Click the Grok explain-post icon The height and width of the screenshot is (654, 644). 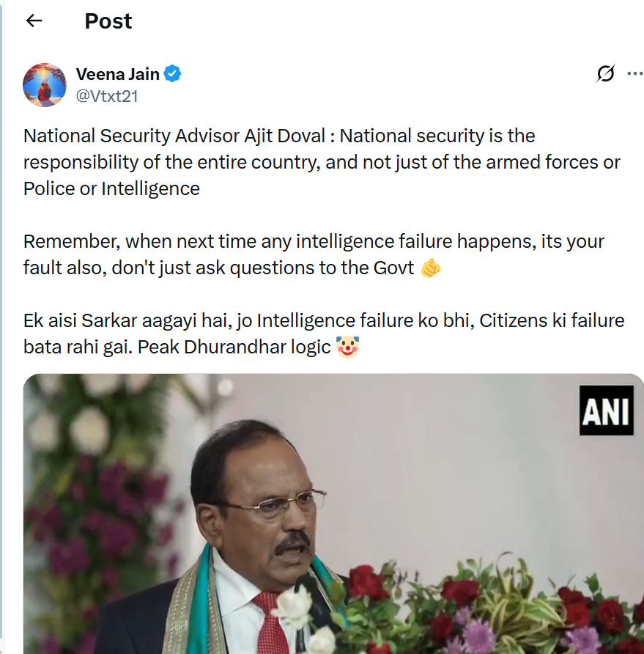click(x=605, y=74)
